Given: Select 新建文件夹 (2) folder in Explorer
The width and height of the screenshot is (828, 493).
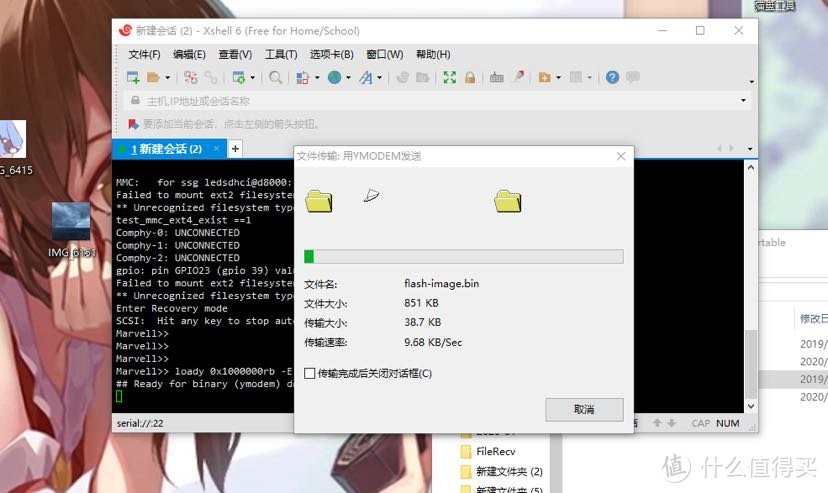Looking at the screenshot, I should 509,471.
